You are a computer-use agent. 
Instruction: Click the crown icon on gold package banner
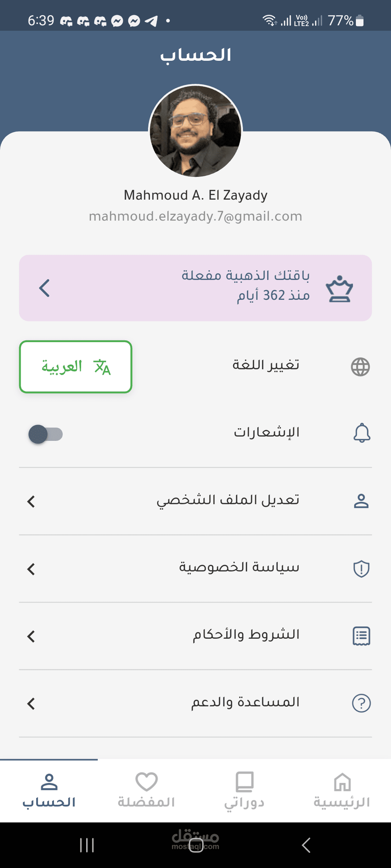coord(339,289)
